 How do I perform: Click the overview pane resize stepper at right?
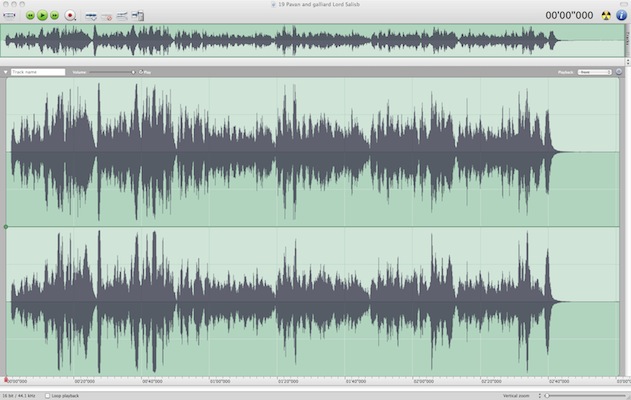(x=628, y=62)
